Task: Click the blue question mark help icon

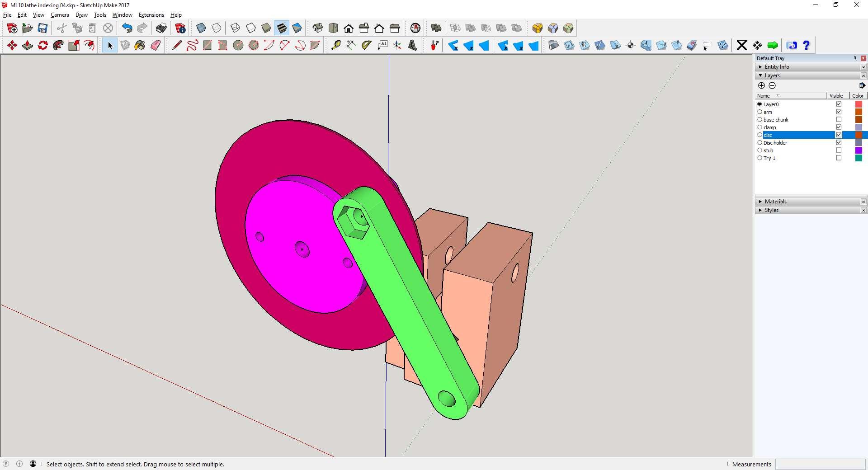Action: [x=807, y=45]
